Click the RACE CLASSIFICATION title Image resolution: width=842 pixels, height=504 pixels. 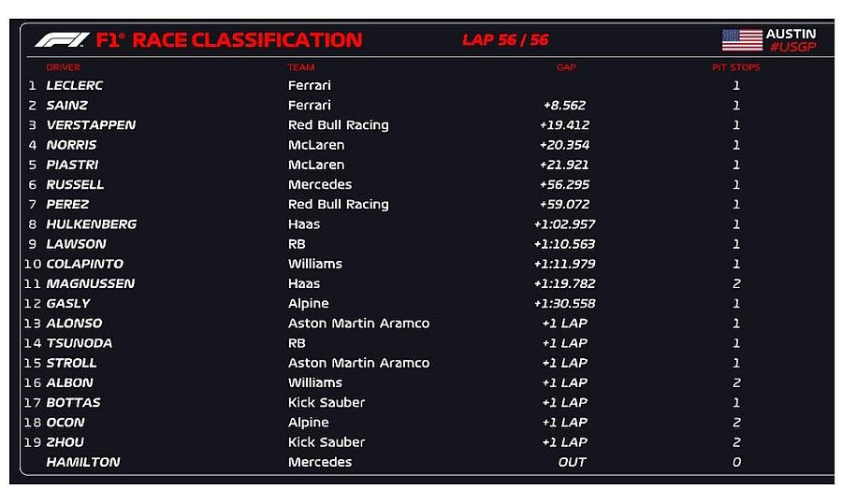click(x=247, y=40)
